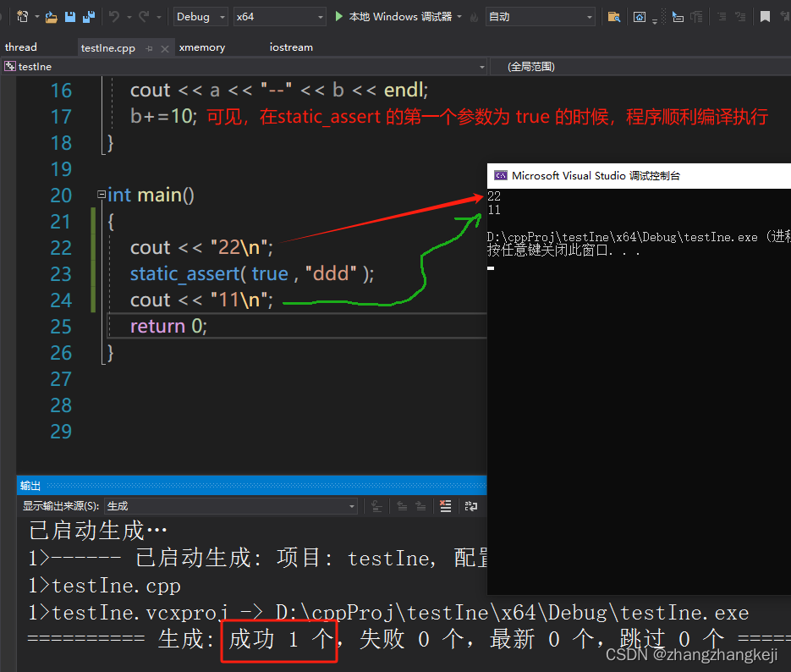
Task: Click the endl token on line 16
Action: tap(404, 91)
